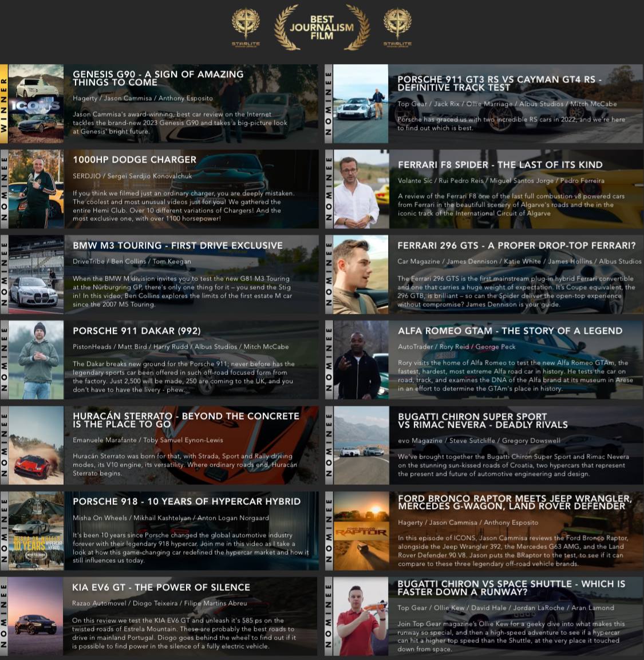
Task: Click credits 'Razao Automovel / Diogo Teixeira'
Action: pos(160,603)
